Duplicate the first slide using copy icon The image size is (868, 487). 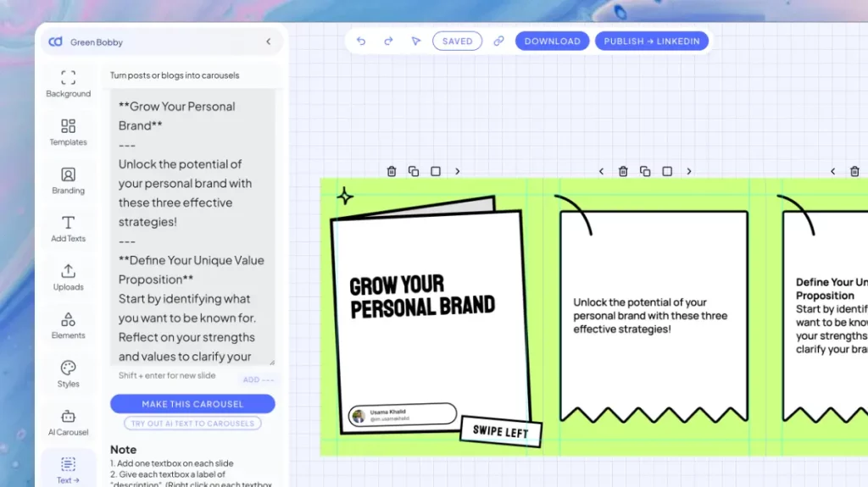tap(414, 171)
